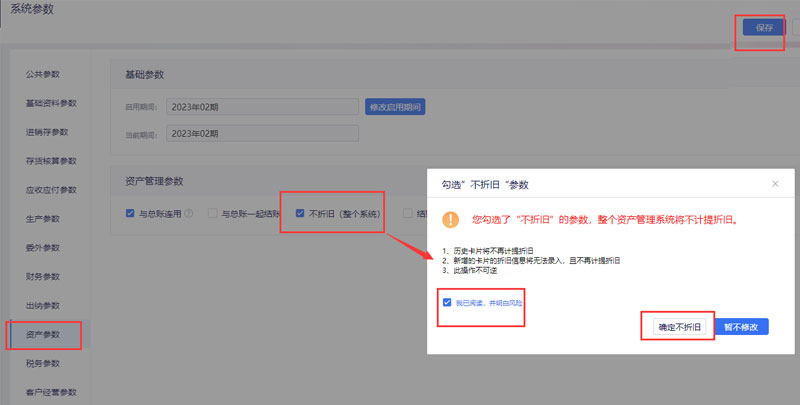Open 委外参数 in the sidebar
This screenshot has width=800, height=405.
click(x=43, y=248)
